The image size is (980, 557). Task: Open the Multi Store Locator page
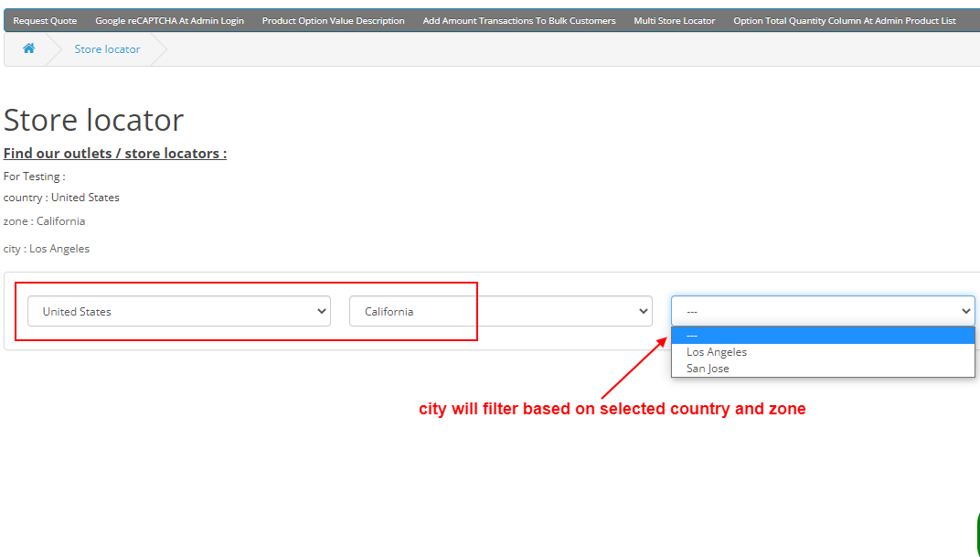pyautogui.click(x=675, y=19)
